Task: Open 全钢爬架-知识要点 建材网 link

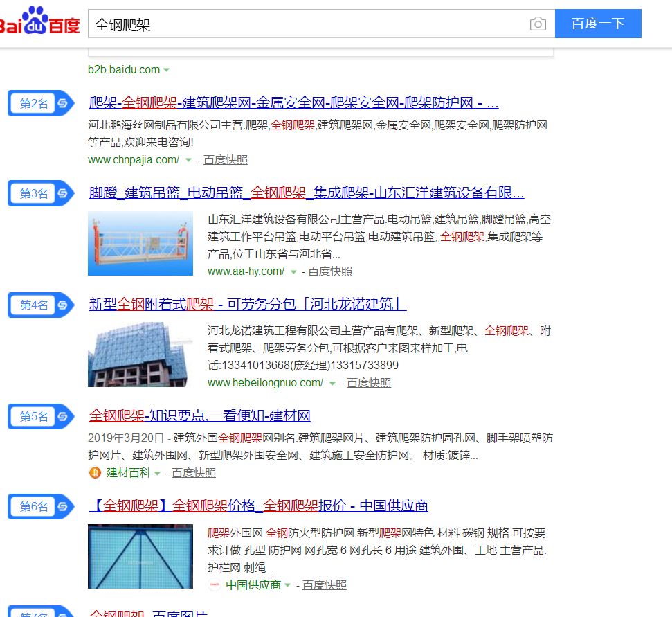Action: [200, 416]
